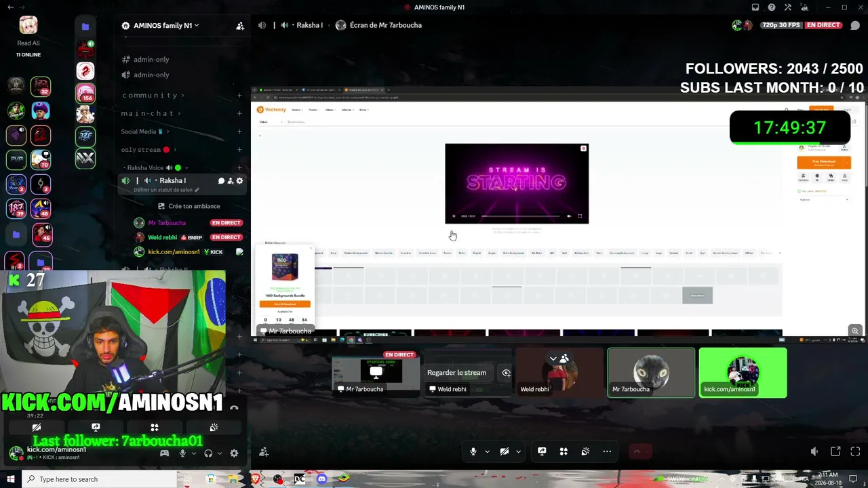Open the chat icon beside EN DIRECT badge
Viewport: 868px width, 488px height.
(x=855, y=26)
